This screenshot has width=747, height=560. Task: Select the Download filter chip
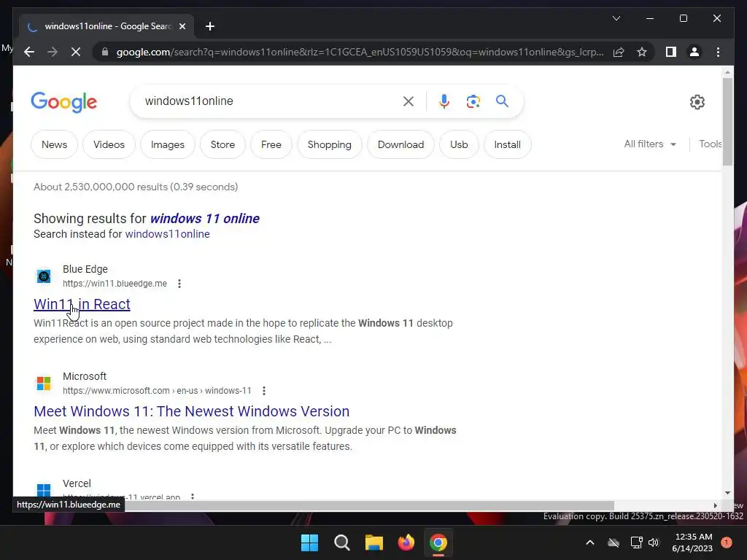click(400, 144)
